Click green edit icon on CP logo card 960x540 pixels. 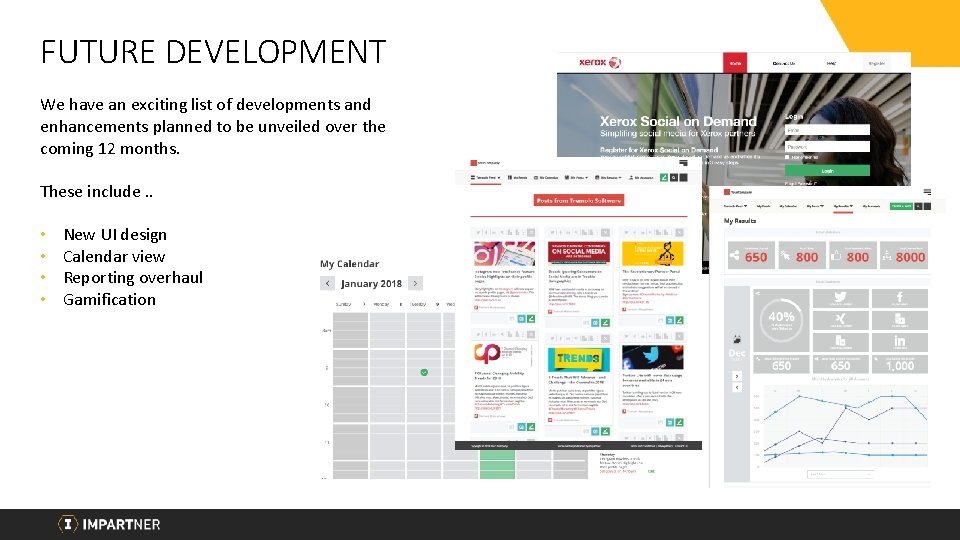[x=531, y=427]
